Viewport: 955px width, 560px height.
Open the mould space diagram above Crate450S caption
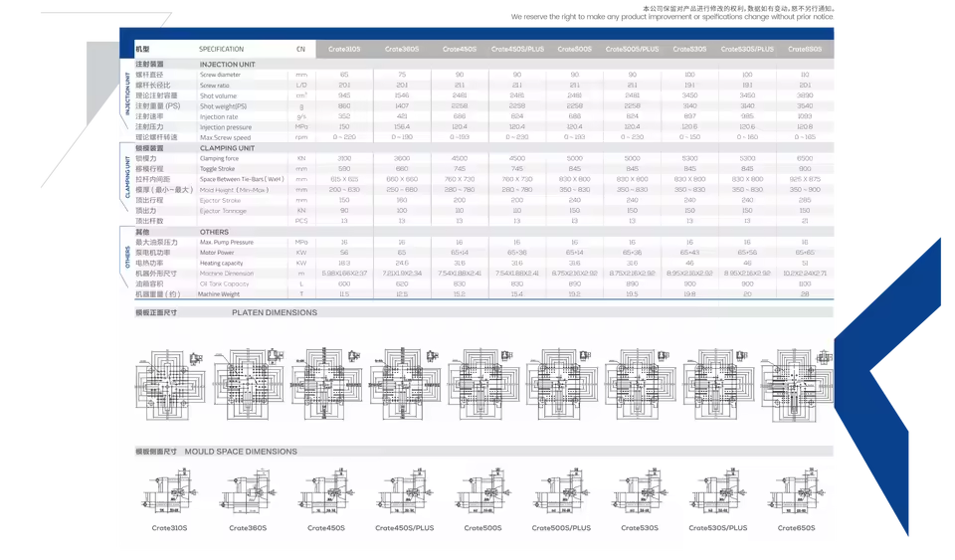click(x=326, y=490)
